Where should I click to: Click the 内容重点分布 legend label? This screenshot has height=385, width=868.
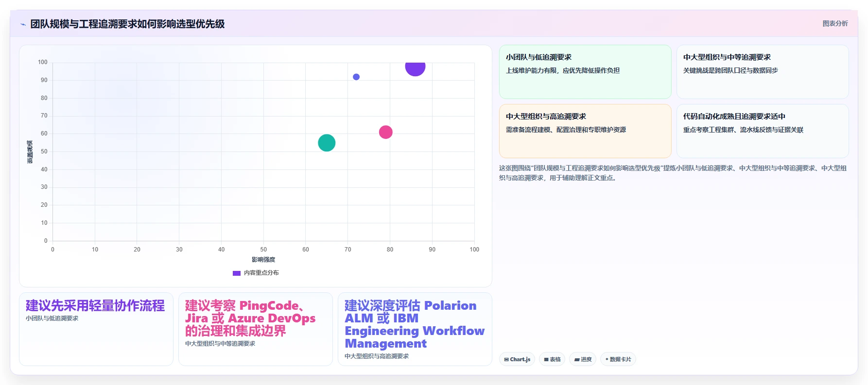(x=261, y=273)
